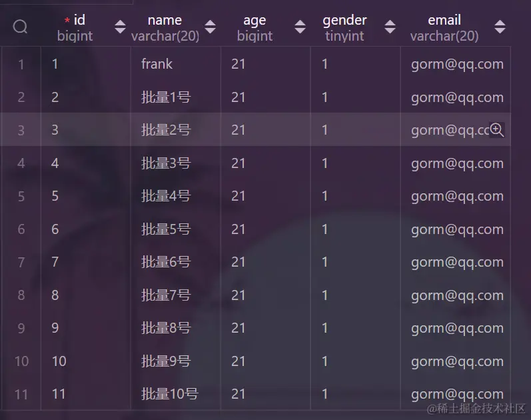Select the age cell in frank's row

click(265, 64)
